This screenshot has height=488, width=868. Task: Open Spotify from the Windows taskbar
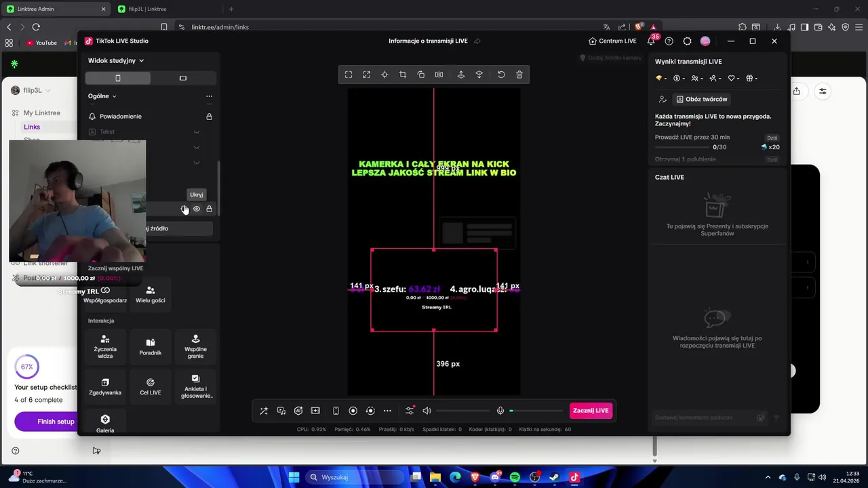point(515,477)
